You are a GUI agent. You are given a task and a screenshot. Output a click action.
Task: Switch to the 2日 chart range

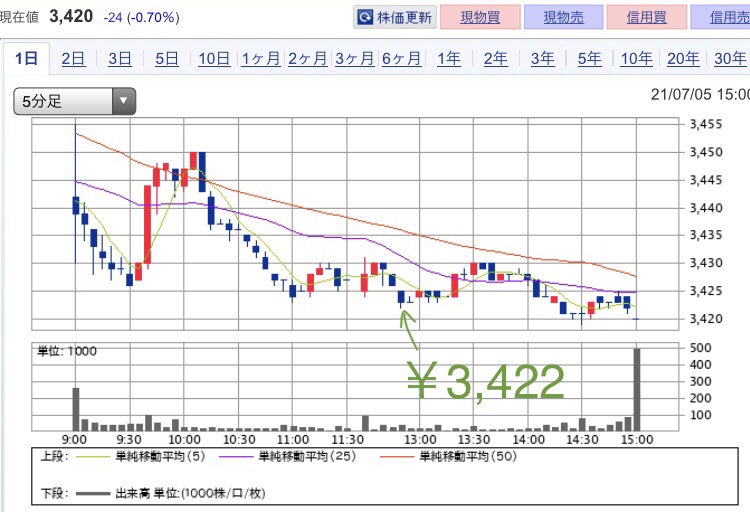click(73, 59)
